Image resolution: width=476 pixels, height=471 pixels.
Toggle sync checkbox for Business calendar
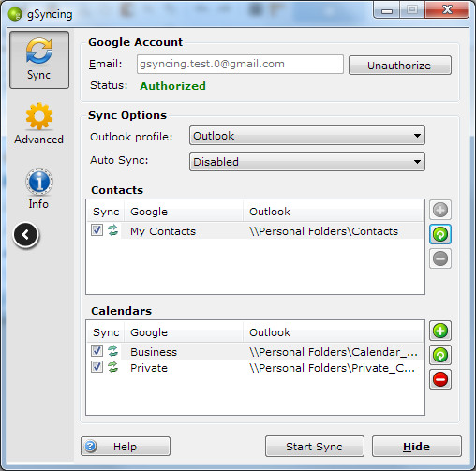pos(97,351)
